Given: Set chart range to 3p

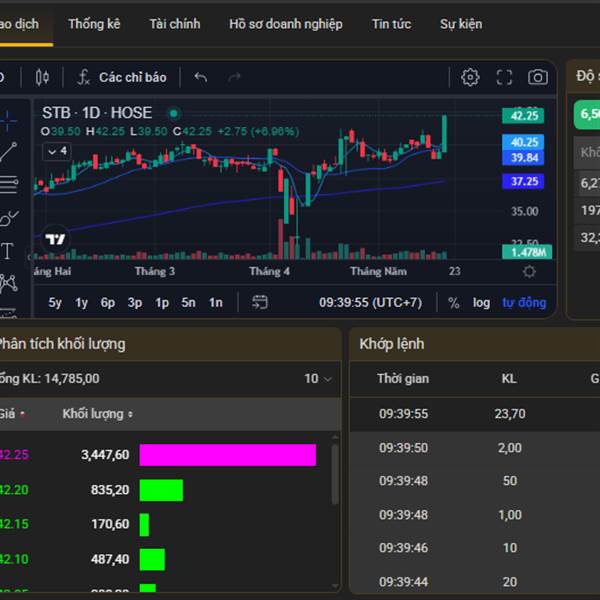Looking at the screenshot, I should (x=135, y=303).
